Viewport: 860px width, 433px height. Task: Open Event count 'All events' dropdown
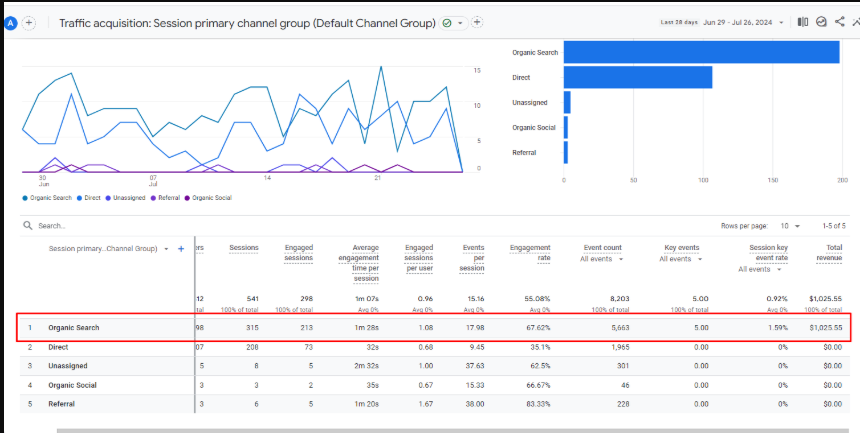[x=602, y=259]
